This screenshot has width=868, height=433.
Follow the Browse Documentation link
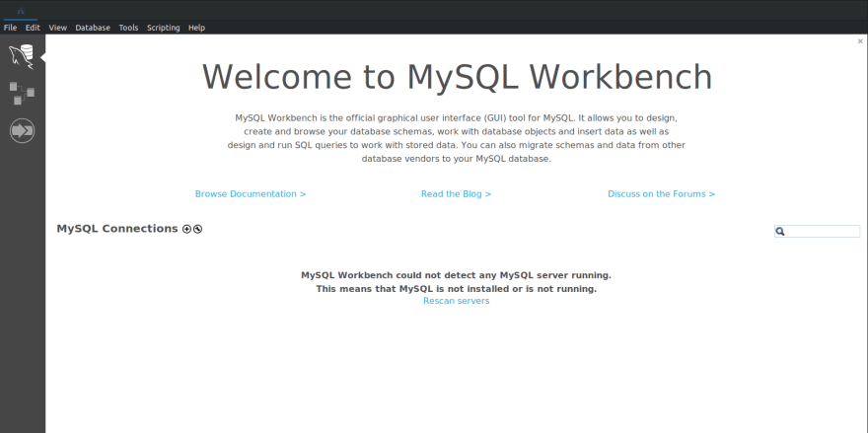click(x=251, y=193)
